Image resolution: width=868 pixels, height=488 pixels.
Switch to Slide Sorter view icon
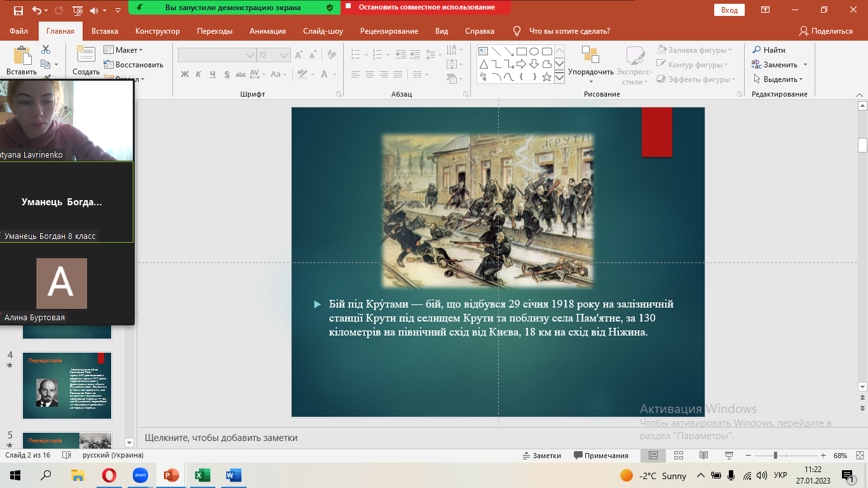(x=678, y=456)
